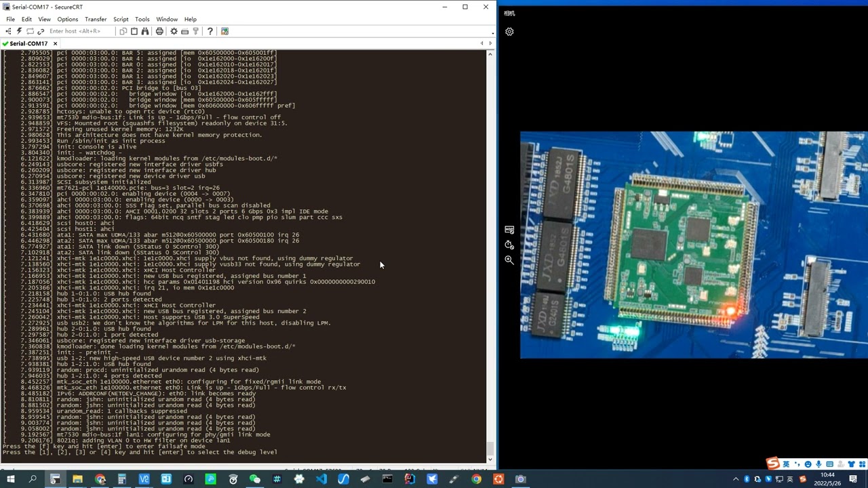Click the Find binoculars icon

[x=145, y=31]
